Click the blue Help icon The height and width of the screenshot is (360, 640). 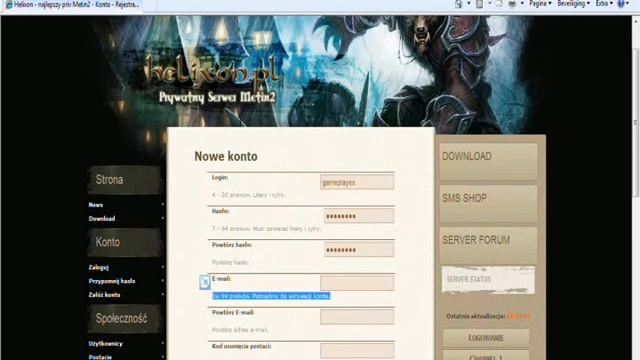621,4
